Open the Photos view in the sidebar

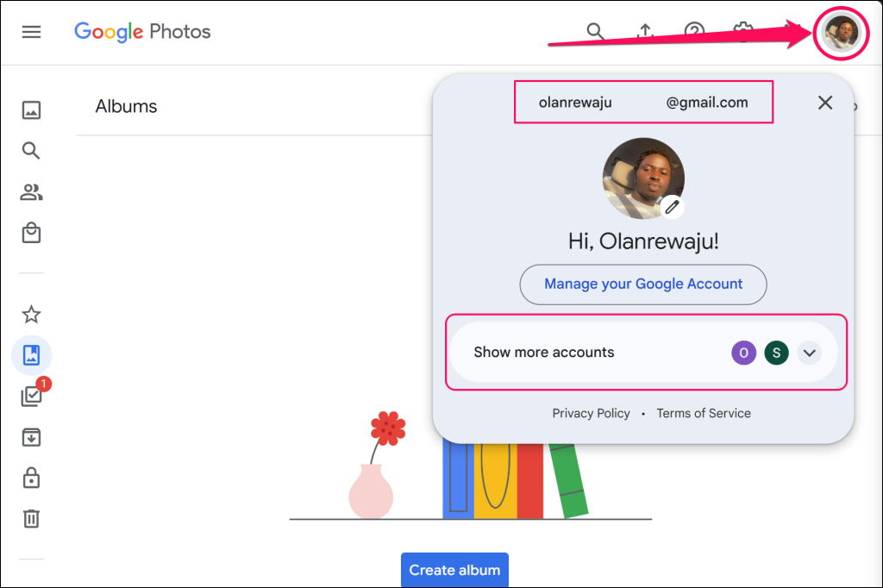coord(31,109)
